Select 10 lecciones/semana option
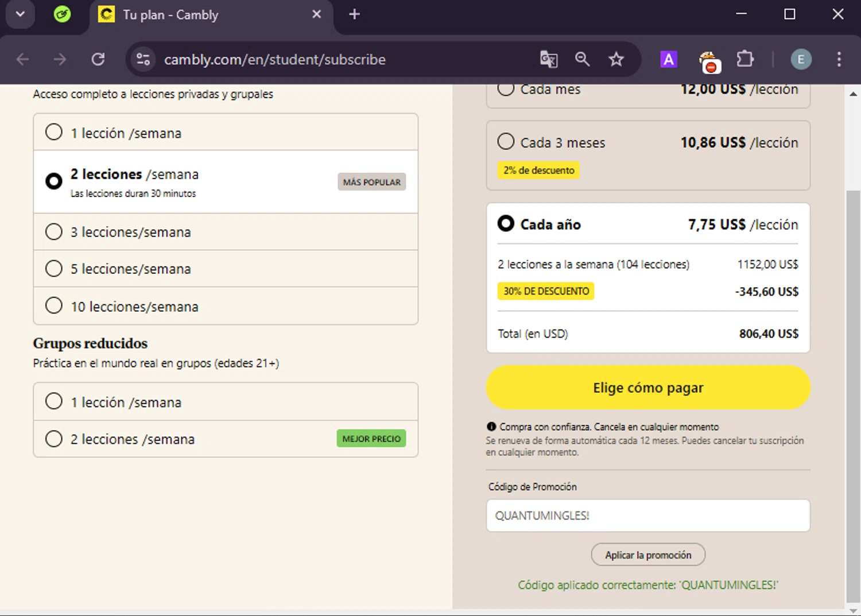Viewport: 861px width, 616px height. click(226, 306)
